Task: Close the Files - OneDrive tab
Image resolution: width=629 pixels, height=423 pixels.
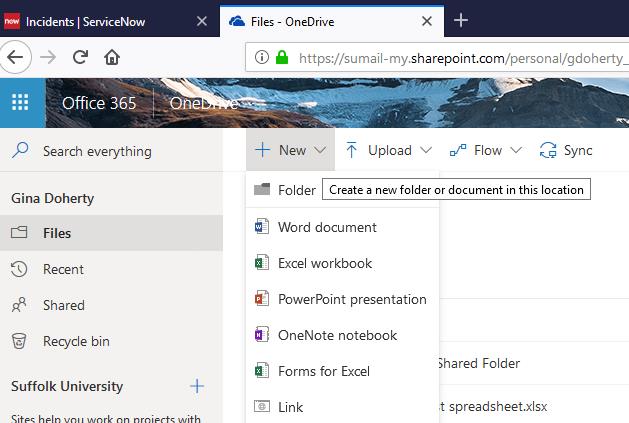Action: 427,21
